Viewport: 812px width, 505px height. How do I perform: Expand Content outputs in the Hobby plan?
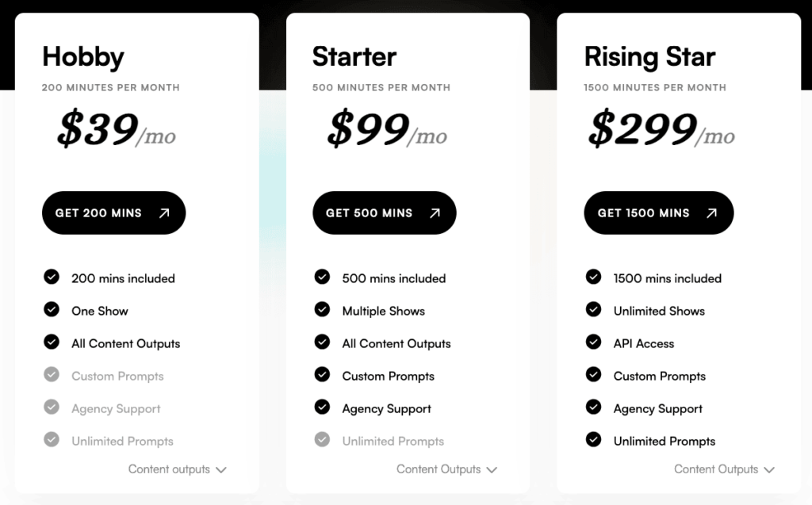178,469
